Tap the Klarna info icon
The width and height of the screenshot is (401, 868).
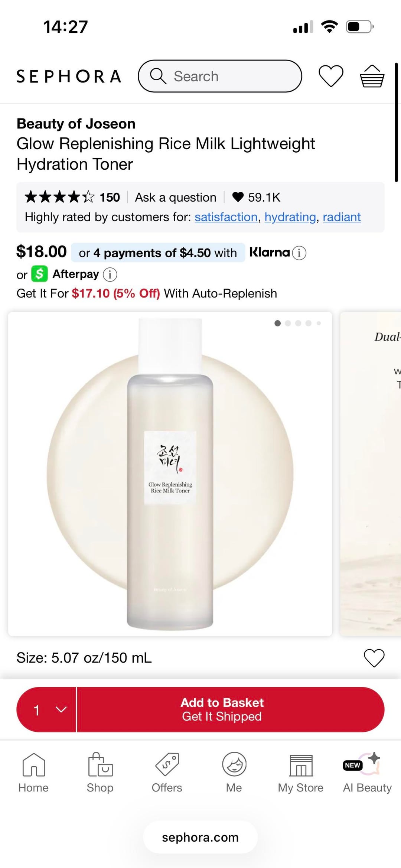299,253
